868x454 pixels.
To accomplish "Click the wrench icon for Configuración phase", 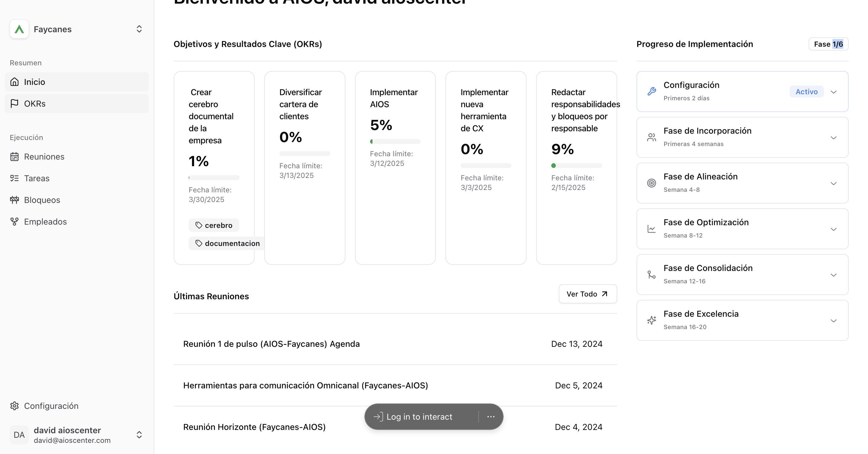I will click(652, 91).
